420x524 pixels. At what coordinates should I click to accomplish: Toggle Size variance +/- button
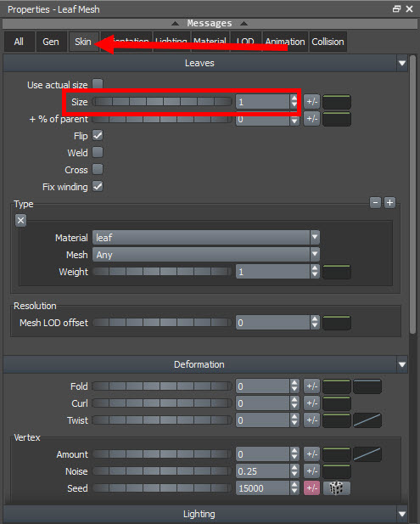coord(312,102)
